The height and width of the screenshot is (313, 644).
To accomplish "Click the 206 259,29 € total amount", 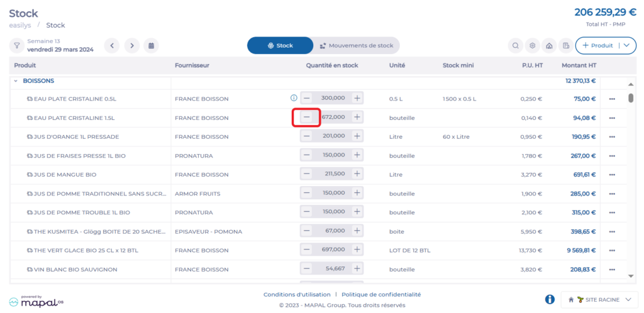I will pos(606,12).
